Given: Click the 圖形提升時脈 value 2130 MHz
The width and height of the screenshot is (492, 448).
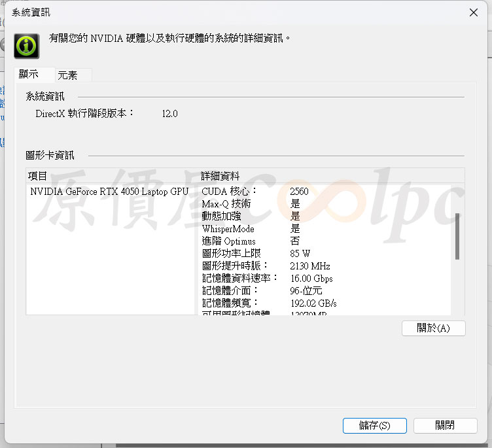Looking at the screenshot, I should 310,266.
